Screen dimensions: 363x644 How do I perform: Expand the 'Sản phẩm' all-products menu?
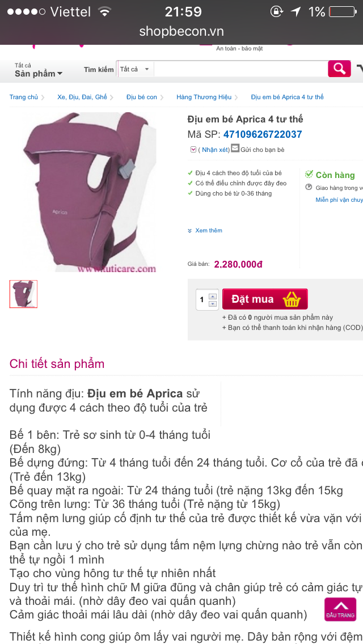click(x=39, y=73)
